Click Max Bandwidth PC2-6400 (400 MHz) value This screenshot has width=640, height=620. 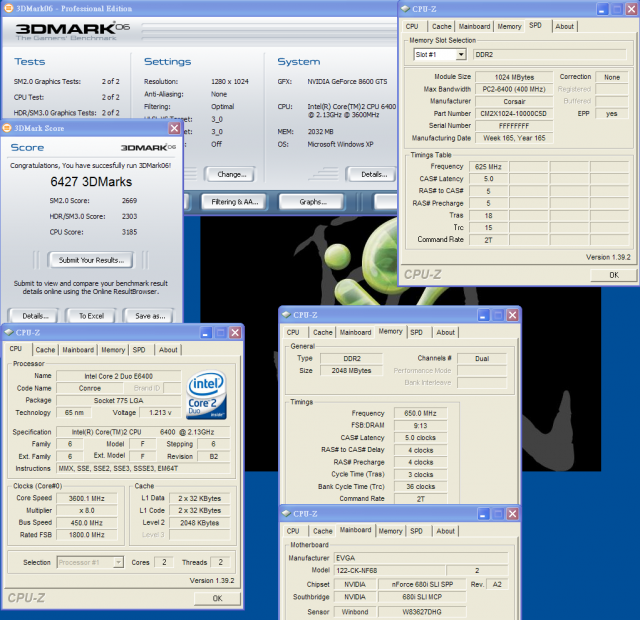coord(514,89)
